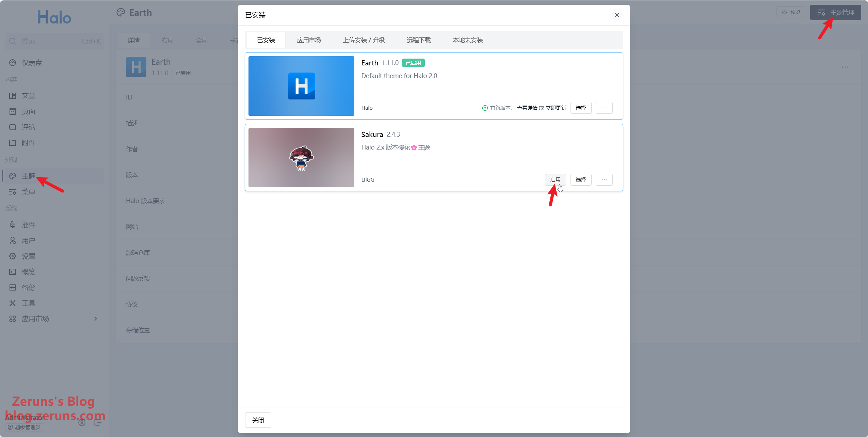Click the 评论 comments icon
868x437 pixels.
pos(13,127)
